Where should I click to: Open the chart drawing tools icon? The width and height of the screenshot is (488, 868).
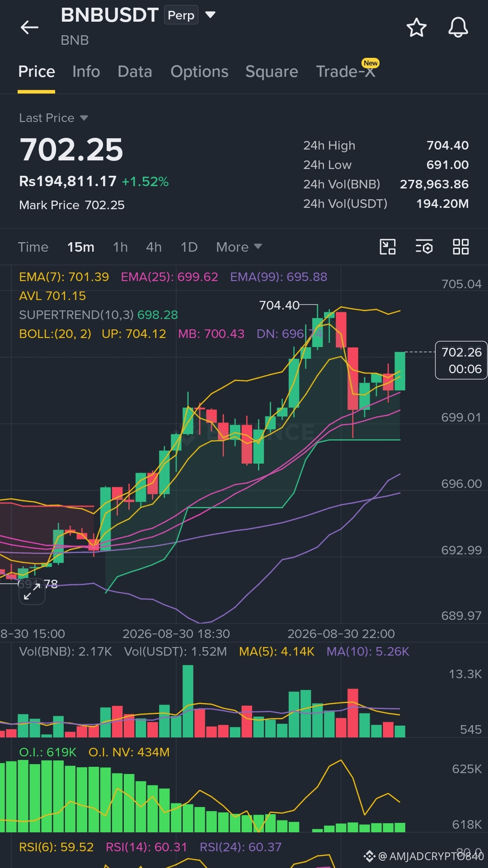click(388, 247)
